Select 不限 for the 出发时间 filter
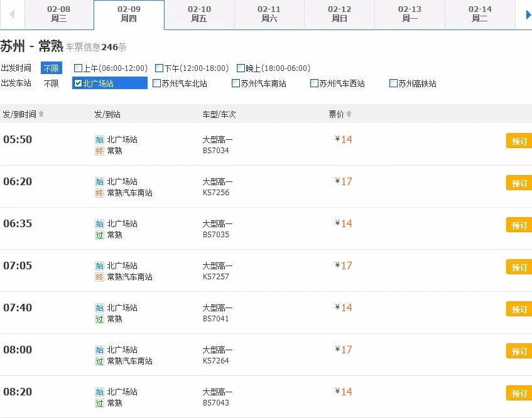The width and height of the screenshot is (532, 418). [51, 68]
